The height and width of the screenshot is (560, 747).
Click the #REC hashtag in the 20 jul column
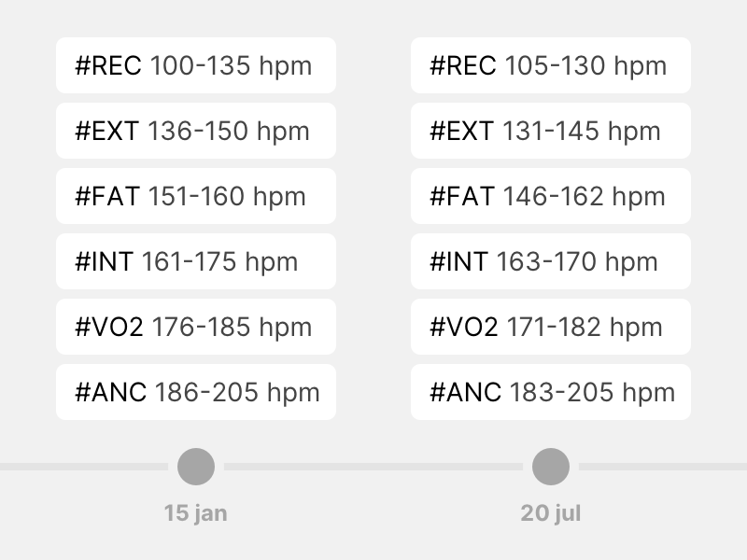(462, 65)
